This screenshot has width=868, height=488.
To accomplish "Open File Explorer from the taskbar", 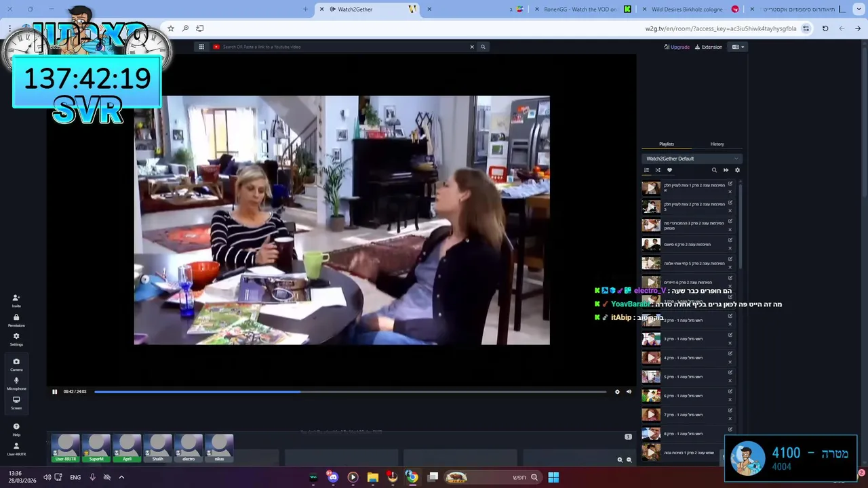I will click(372, 477).
